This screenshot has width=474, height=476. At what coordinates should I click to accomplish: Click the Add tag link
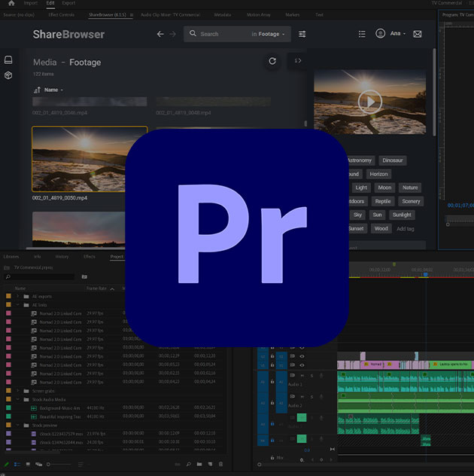[x=406, y=229]
